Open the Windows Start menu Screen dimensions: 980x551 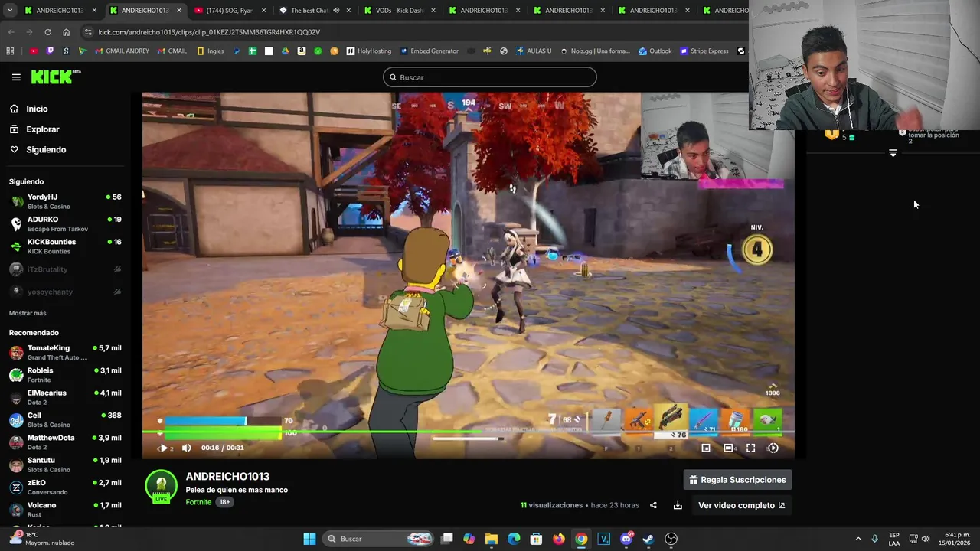coord(309,539)
